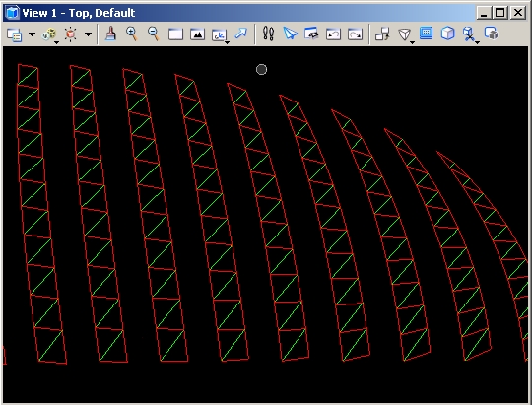This screenshot has width=532, height=405.
Task: Select the Zoom Out magnifier tool
Action: [x=154, y=34]
